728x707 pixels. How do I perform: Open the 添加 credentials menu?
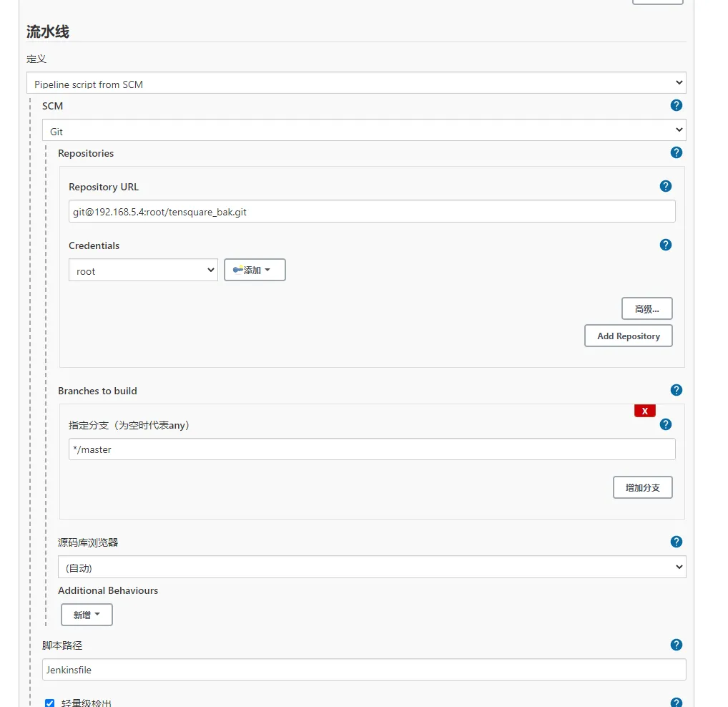pyautogui.click(x=255, y=270)
